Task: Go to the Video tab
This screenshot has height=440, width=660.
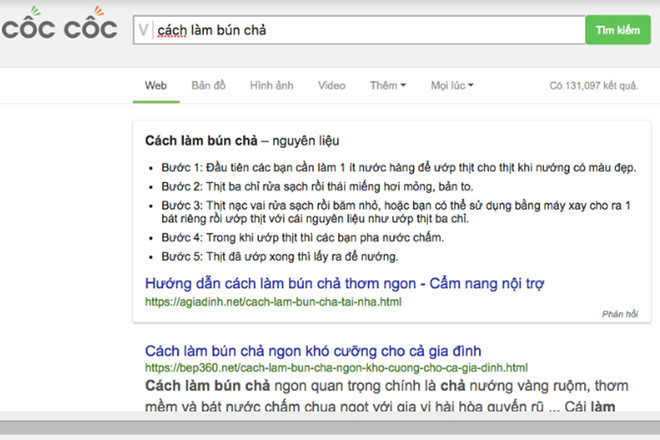Action: click(332, 85)
